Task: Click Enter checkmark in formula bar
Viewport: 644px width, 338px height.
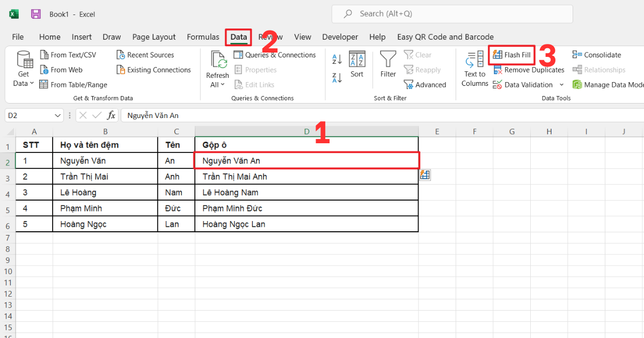Action: pyautogui.click(x=97, y=115)
